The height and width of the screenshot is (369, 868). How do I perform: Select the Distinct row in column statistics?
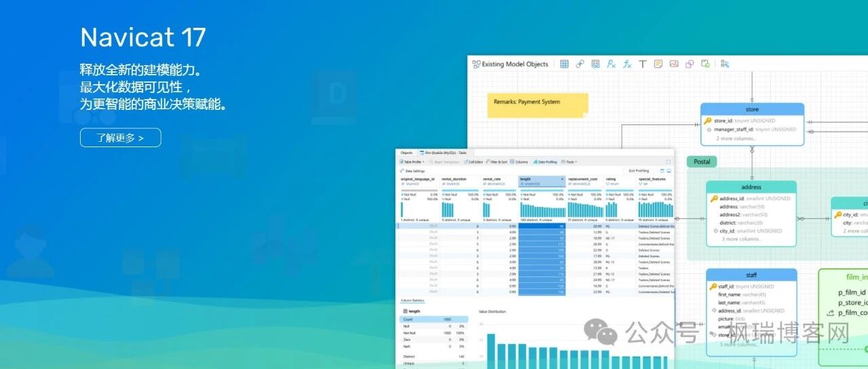click(x=433, y=356)
